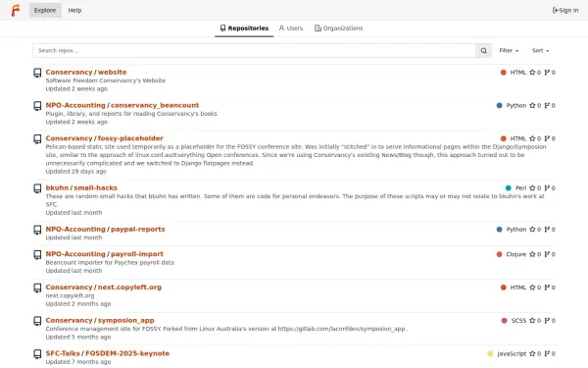Image resolution: width=588 pixels, height=368 pixels.
Task: Click the Clojure language label
Action: [516, 254]
